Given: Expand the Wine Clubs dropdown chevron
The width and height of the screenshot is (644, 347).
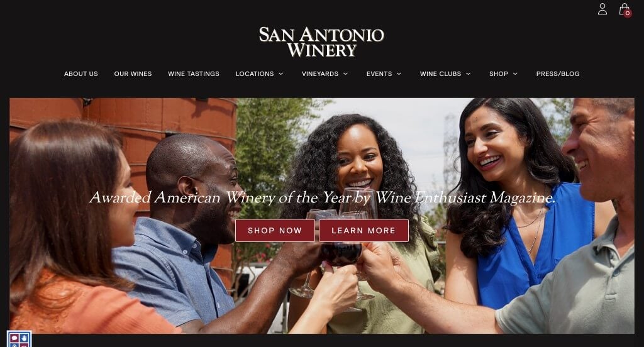Looking at the screenshot, I should coord(468,74).
